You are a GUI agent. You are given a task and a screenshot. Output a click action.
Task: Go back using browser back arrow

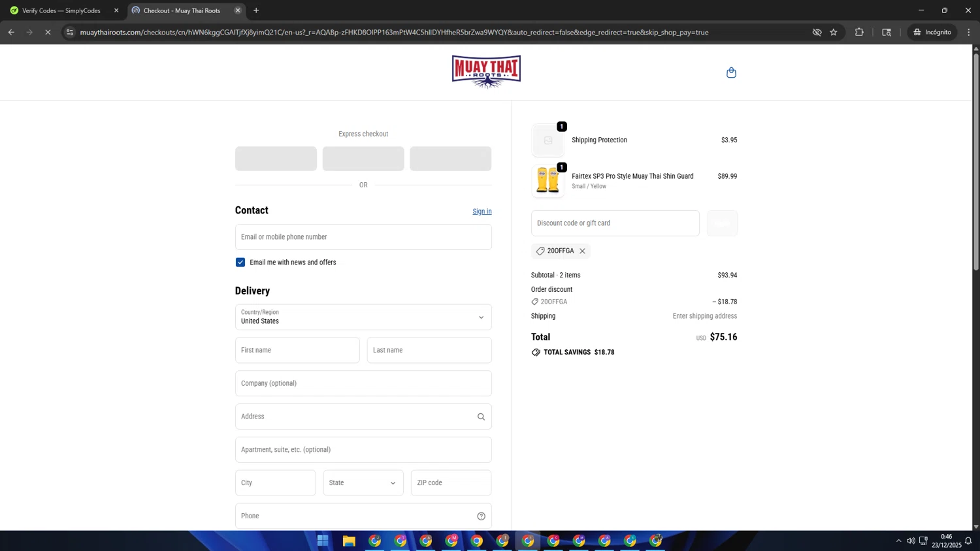tap(11, 32)
